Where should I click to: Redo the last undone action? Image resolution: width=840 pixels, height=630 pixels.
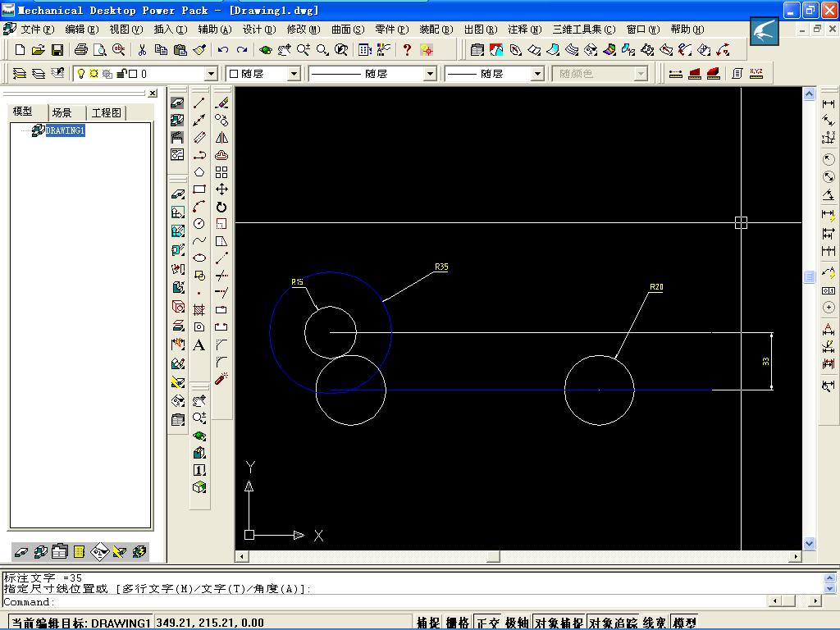[x=242, y=50]
